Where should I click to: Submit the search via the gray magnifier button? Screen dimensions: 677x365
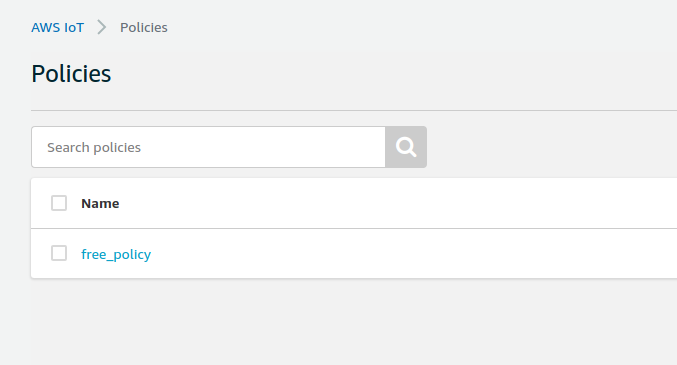click(x=406, y=147)
